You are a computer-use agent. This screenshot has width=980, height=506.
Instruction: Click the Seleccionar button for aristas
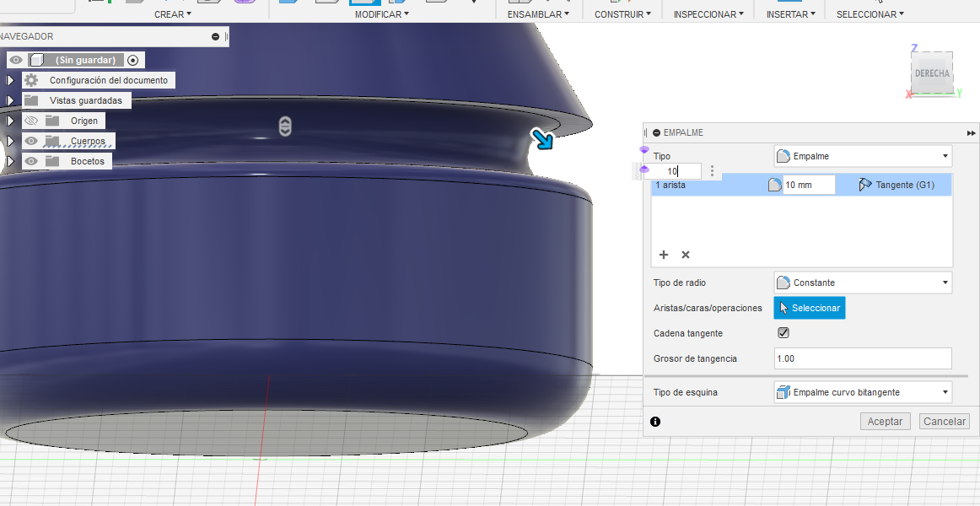point(810,308)
